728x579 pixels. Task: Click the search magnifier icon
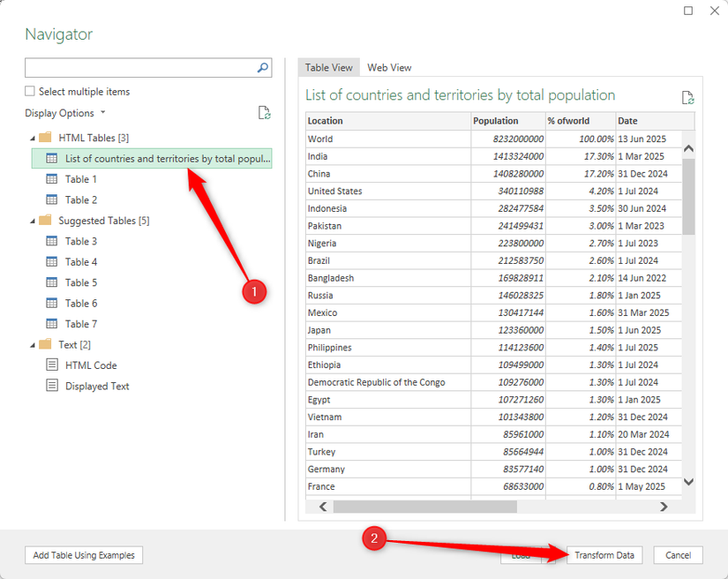[x=260, y=67]
